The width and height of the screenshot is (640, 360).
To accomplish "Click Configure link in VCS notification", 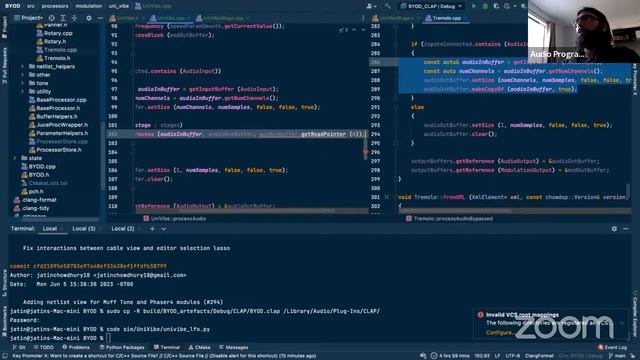I will (x=500, y=333).
